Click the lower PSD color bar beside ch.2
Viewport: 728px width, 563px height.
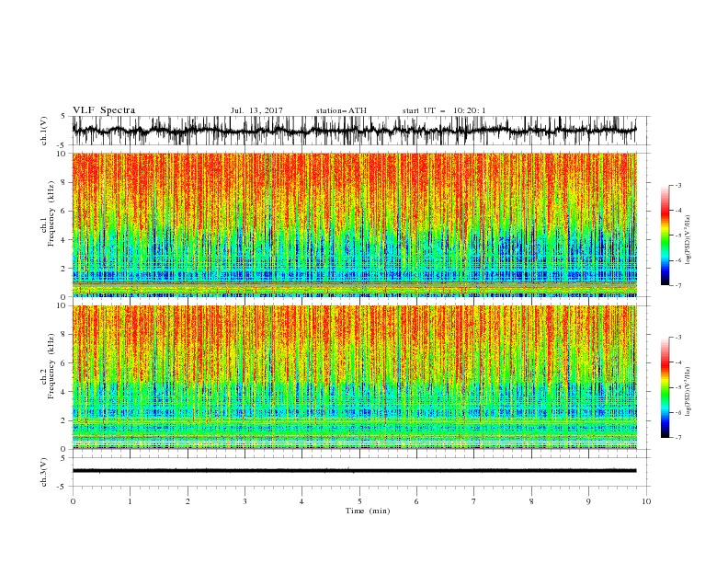pos(665,387)
